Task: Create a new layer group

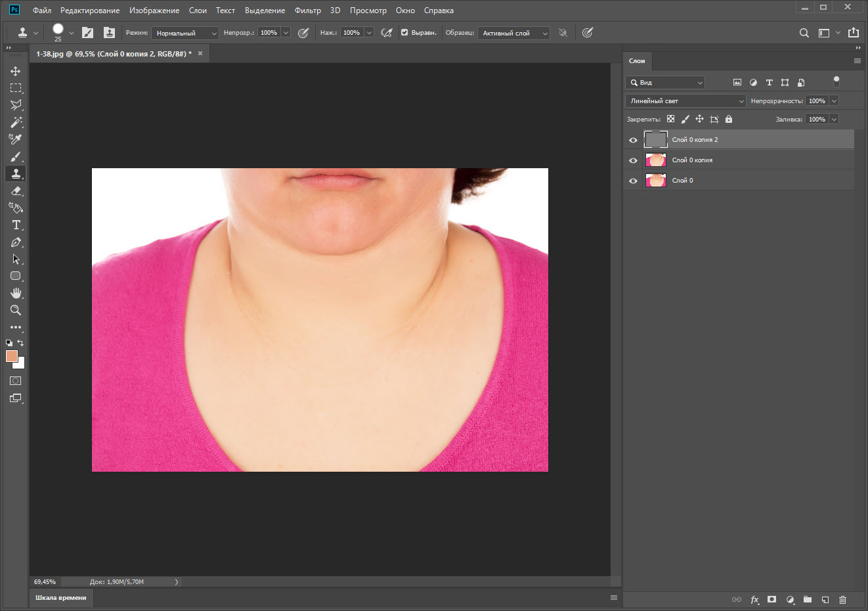Action: [x=808, y=600]
